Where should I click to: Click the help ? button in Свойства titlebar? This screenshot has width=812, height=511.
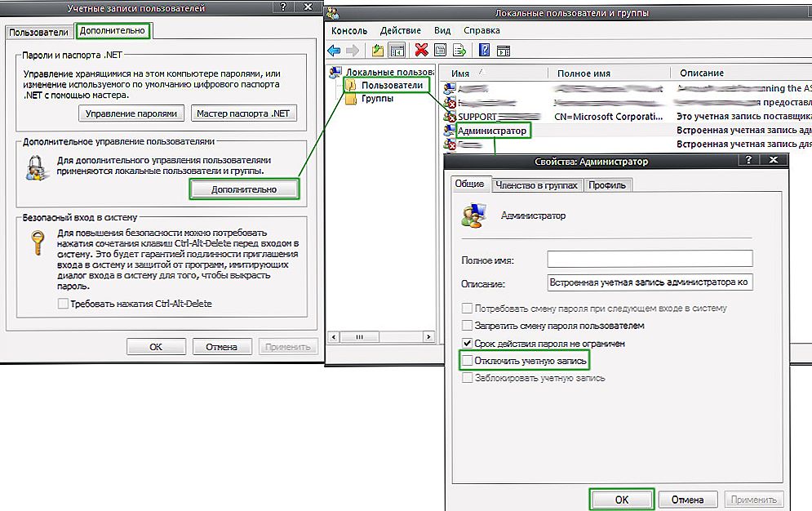[748, 160]
